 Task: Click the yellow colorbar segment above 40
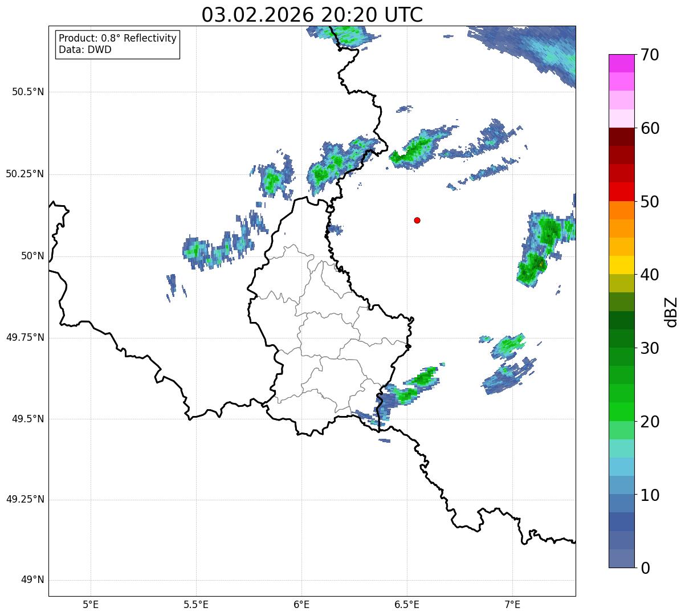pos(622,265)
